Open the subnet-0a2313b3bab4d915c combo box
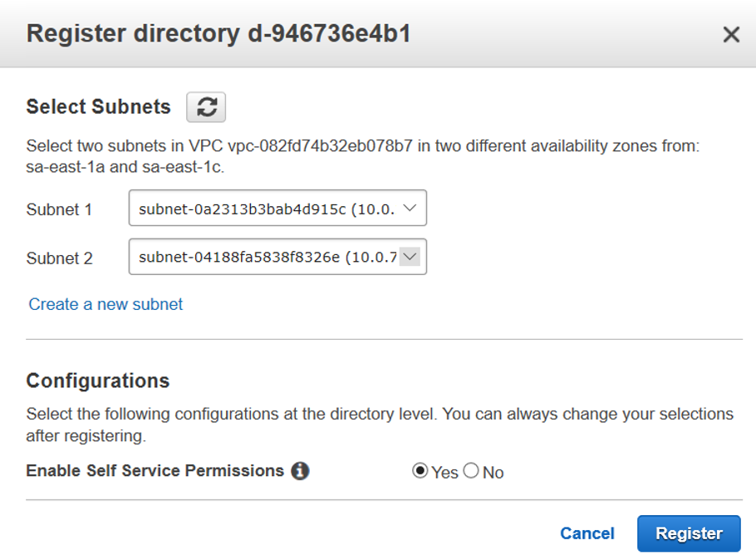 pos(266,209)
